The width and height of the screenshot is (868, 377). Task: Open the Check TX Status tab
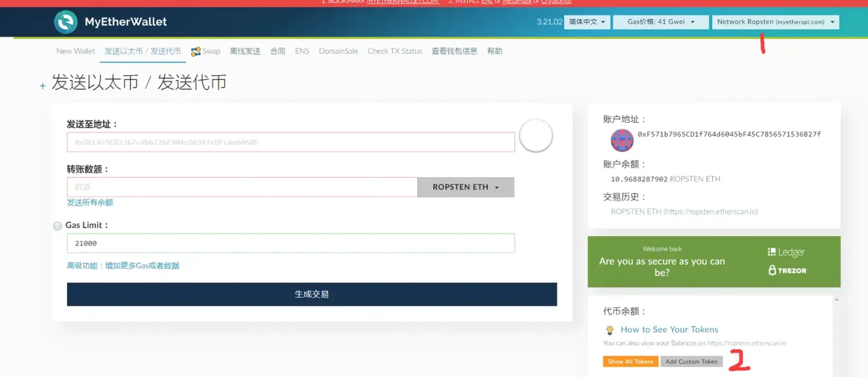click(x=395, y=51)
